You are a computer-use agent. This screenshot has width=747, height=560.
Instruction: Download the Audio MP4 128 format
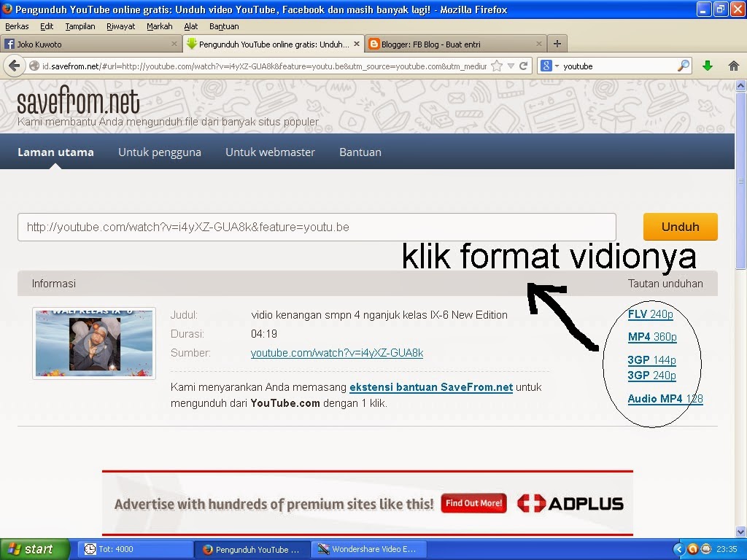click(x=665, y=399)
